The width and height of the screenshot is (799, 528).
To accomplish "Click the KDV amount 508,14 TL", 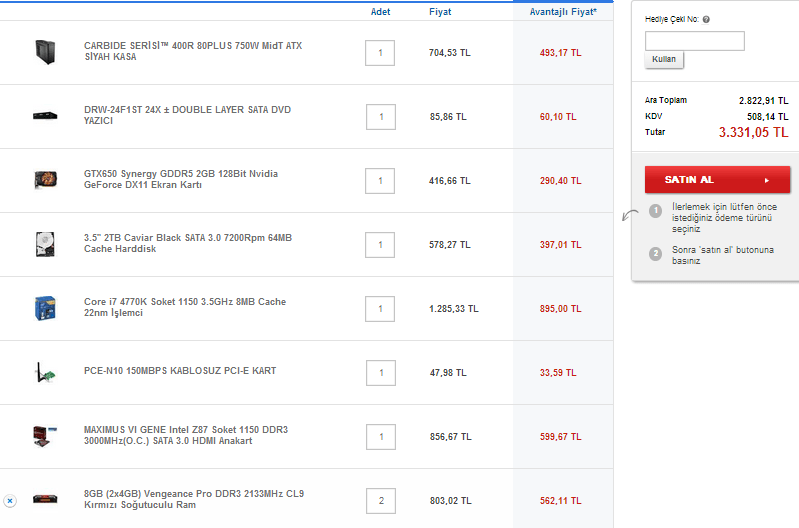I will [767, 117].
